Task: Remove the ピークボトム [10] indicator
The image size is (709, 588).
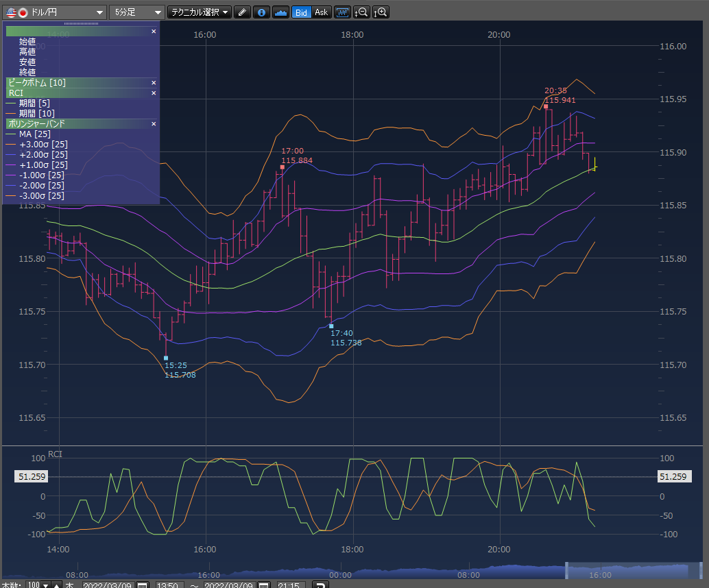Action: point(154,82)
